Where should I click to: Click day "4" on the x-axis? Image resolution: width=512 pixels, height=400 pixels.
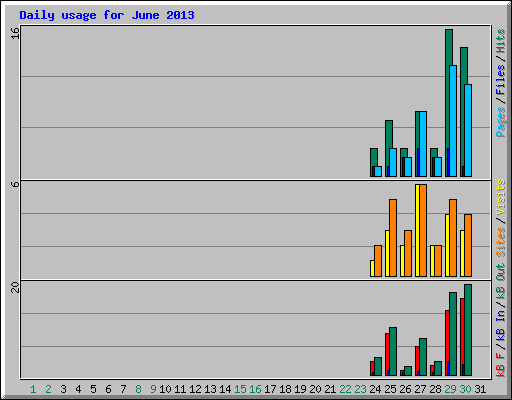point(78,389)
